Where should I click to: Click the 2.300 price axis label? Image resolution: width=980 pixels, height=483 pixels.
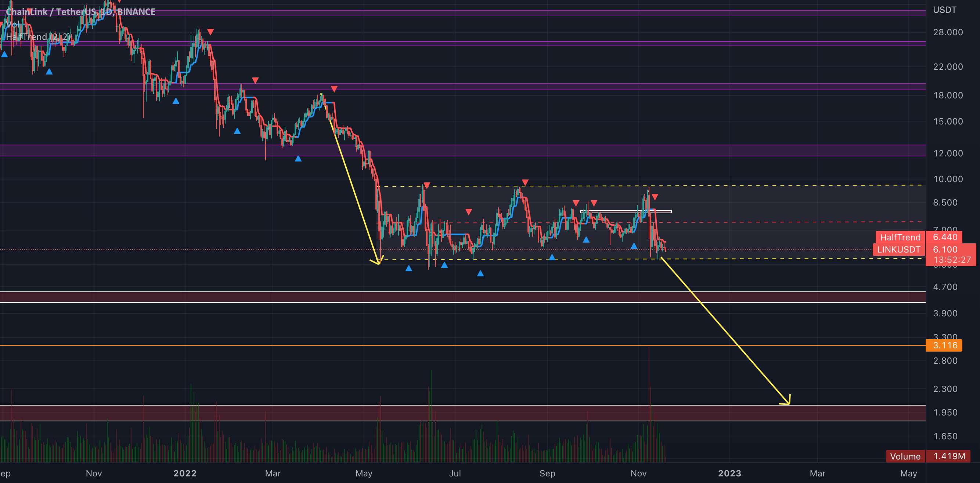click(x=945, y=389)
